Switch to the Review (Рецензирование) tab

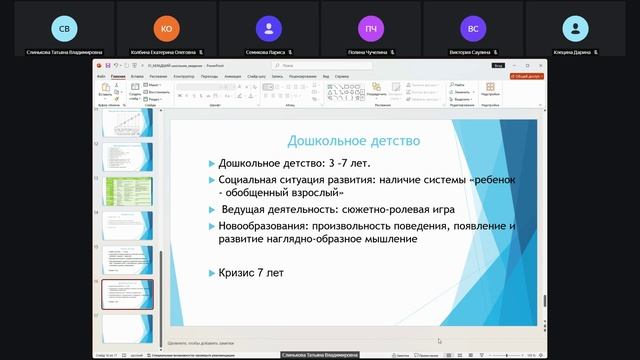(x=302, y=76)
